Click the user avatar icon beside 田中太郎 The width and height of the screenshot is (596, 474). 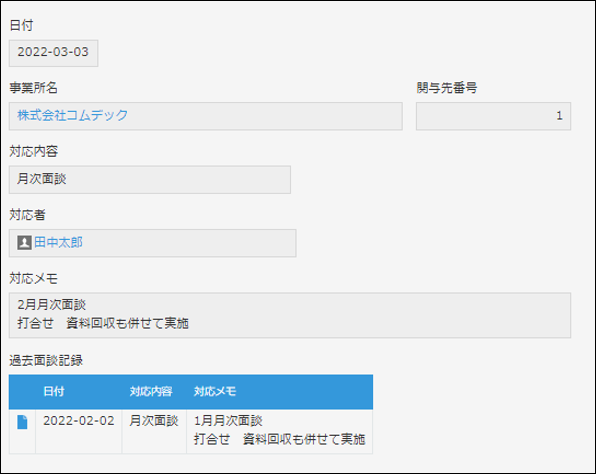pos(24,243)
